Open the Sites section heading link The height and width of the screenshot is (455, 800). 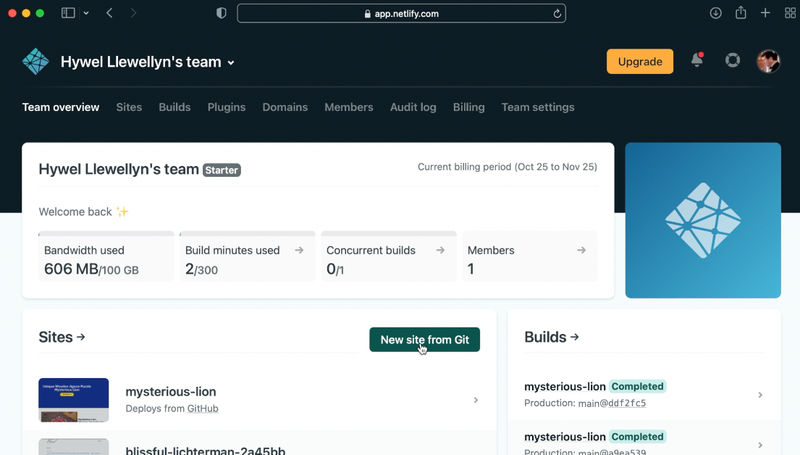(x=62, y=337)
